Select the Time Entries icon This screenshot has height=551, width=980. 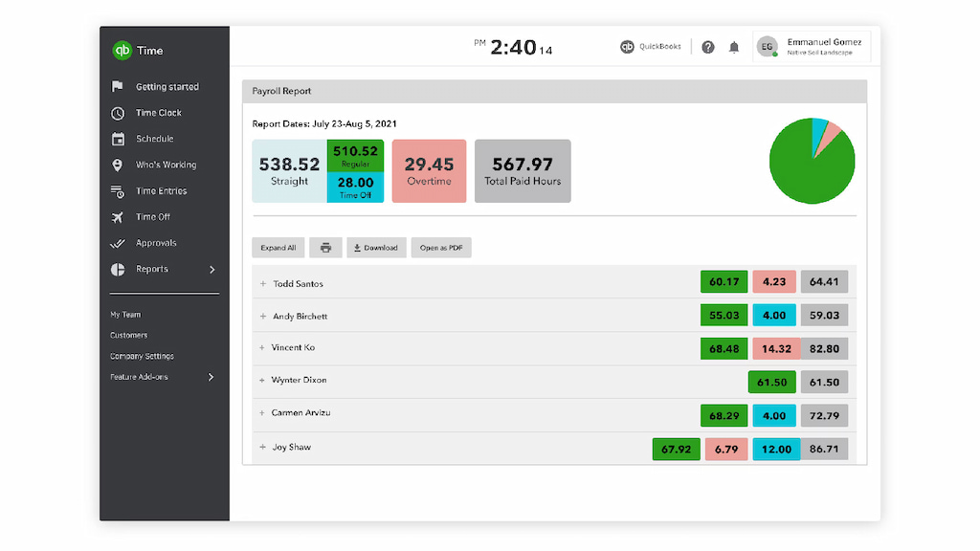[116, 190]
